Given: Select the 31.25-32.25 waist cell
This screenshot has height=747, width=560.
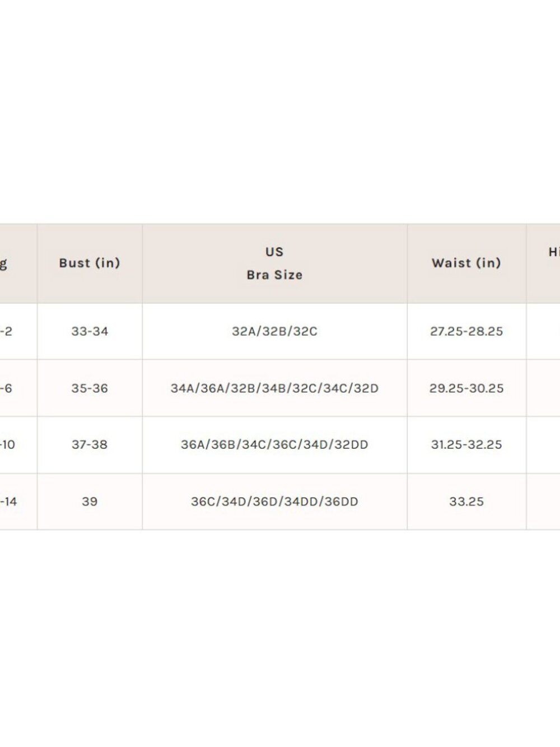Looking at the screenshot, I should [466, 444].
